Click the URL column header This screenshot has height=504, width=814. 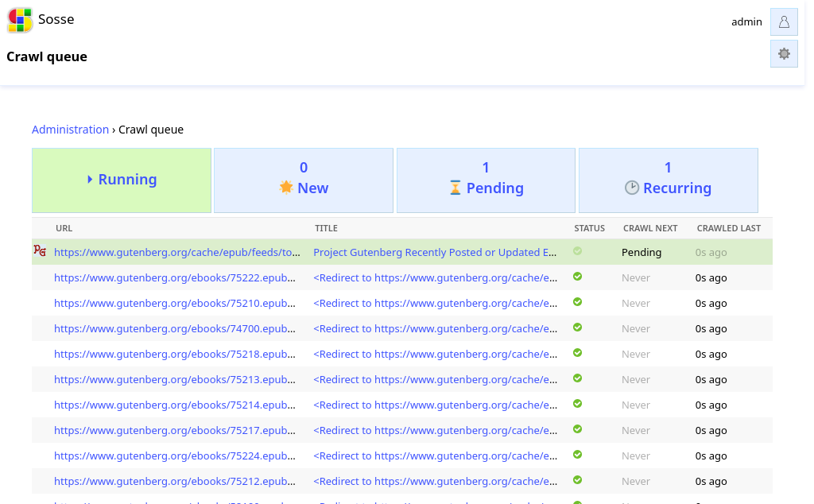pyautogui.click(x=64, y=228)
